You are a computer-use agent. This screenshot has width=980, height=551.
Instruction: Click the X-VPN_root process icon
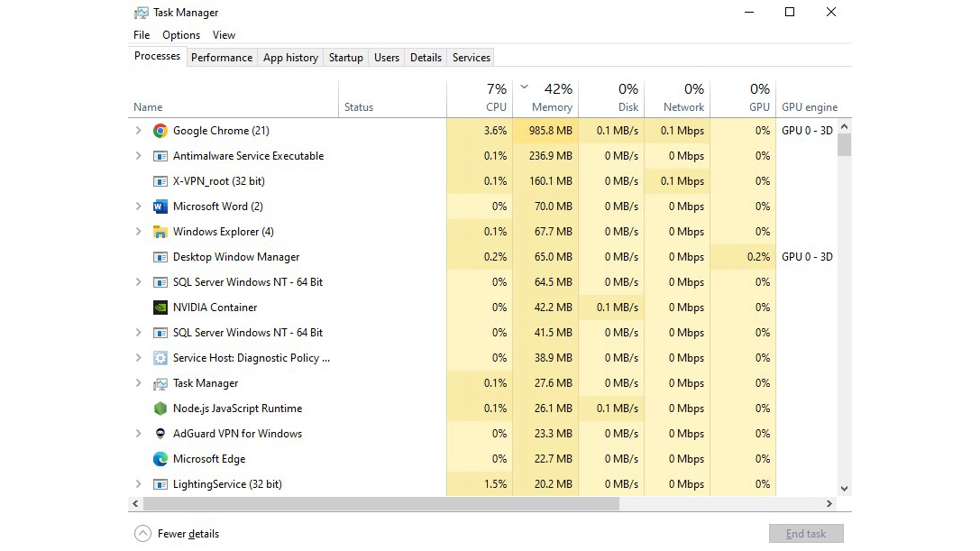click(x=160, y=181)
